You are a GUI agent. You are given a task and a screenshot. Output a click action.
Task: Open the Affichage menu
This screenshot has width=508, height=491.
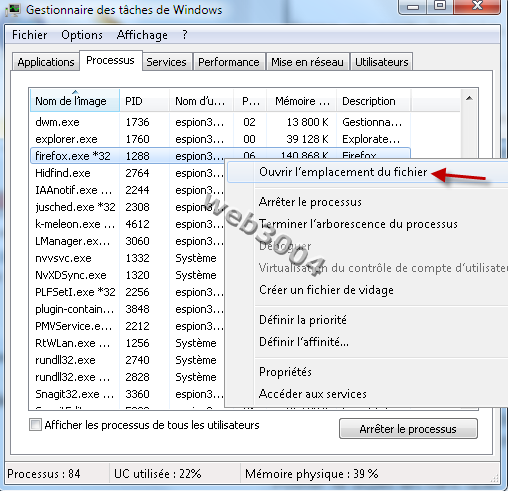(x=142, y=35)
